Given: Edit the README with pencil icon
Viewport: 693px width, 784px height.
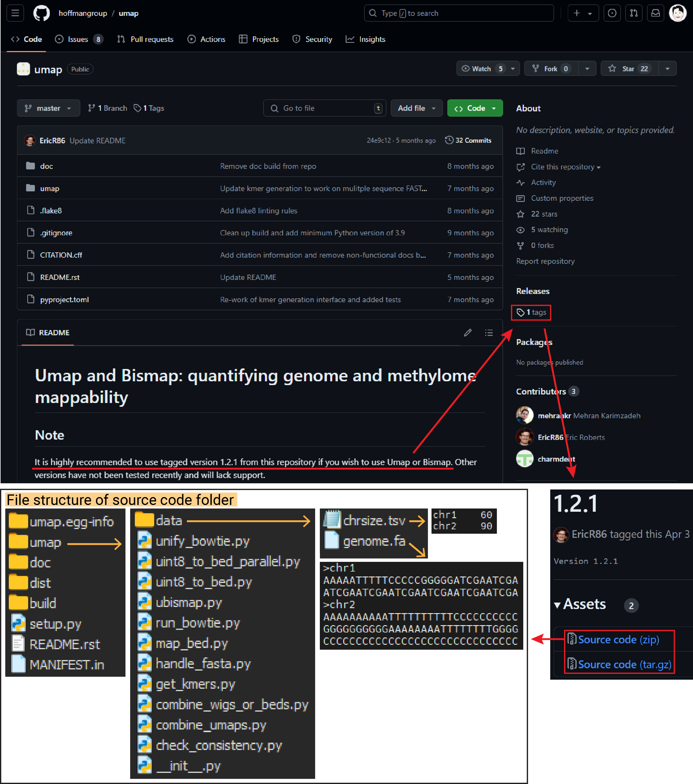Looking at the screenshot, I should [x=467, y=333].
